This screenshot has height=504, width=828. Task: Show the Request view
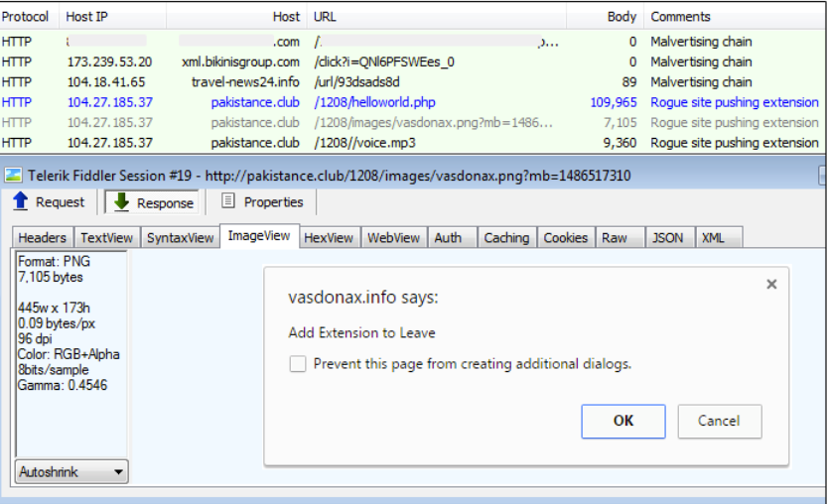49,202
